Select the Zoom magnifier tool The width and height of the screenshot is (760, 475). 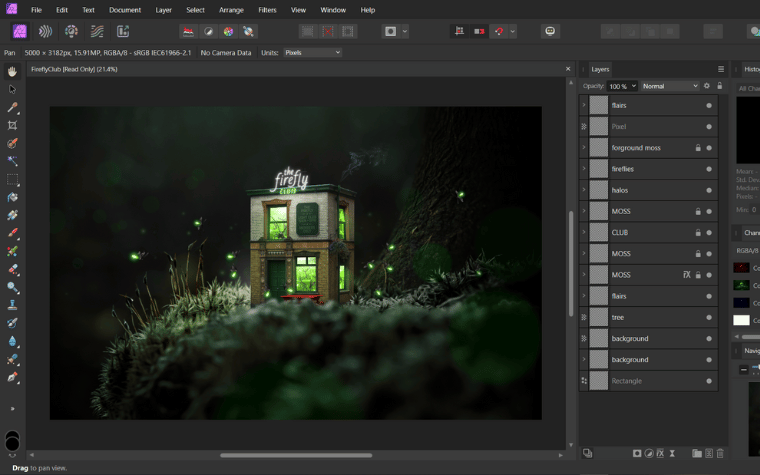(x=12, y=287)
